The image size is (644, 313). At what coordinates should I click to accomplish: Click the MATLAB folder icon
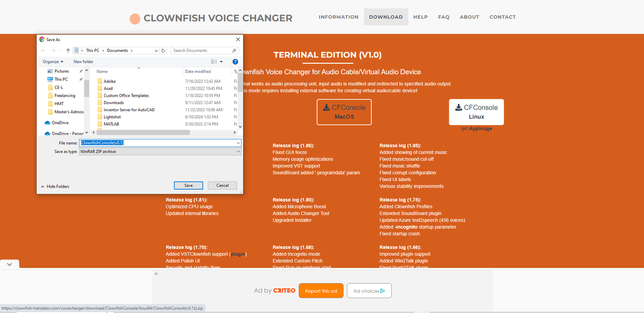(x=100, y=124)
